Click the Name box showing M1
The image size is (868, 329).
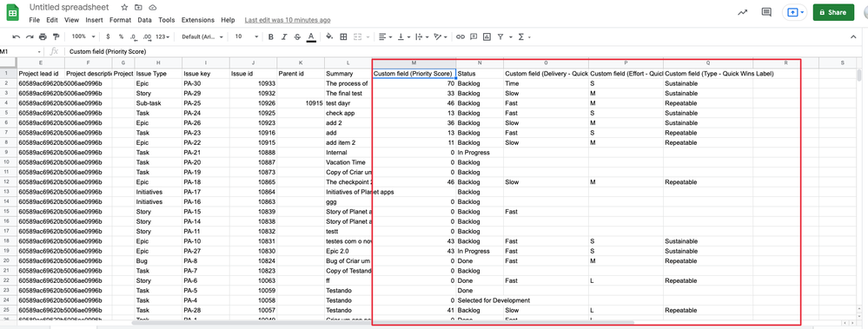(22, 51)
